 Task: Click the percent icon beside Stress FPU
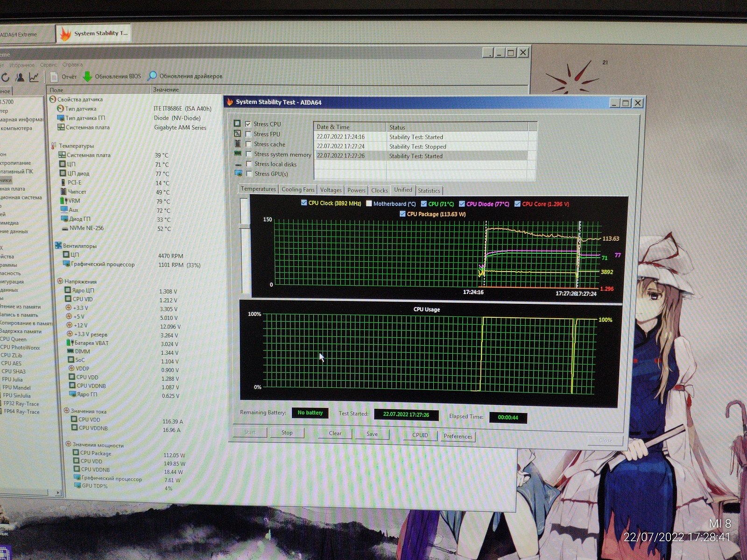[237, 133]
